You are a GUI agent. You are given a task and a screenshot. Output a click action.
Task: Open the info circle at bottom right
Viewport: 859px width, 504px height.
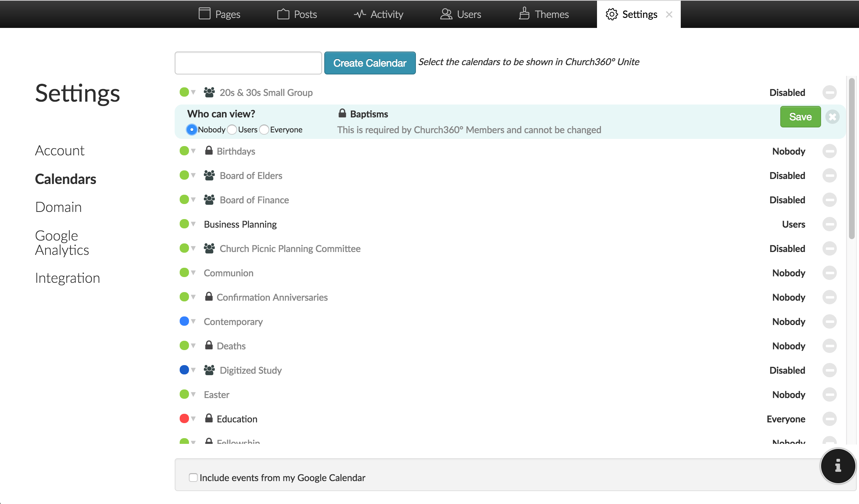pyautogui.click(x=838, y=466)
